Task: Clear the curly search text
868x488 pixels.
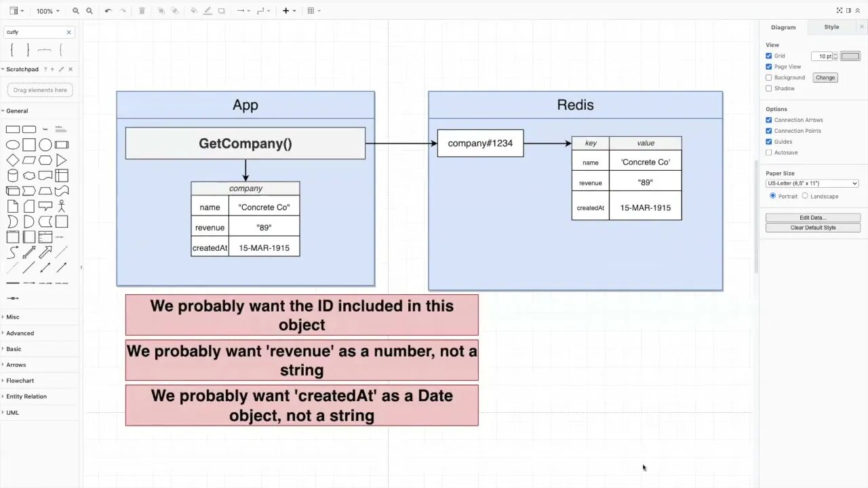Action: coord(68,32)
